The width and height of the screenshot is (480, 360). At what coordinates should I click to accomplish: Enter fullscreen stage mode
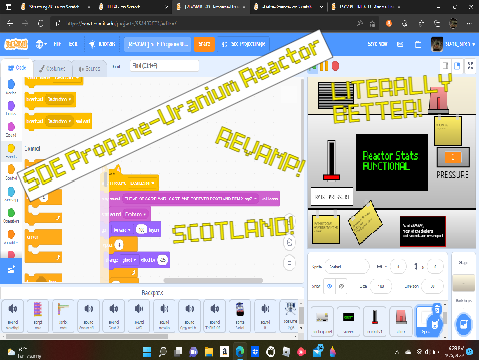coord(470,66)
